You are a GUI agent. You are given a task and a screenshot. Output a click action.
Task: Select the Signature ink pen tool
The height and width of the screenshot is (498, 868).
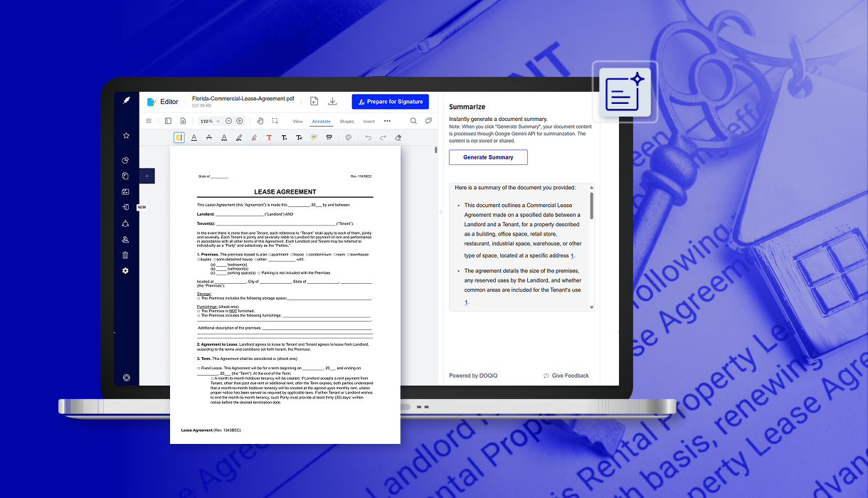click(254, 137)
